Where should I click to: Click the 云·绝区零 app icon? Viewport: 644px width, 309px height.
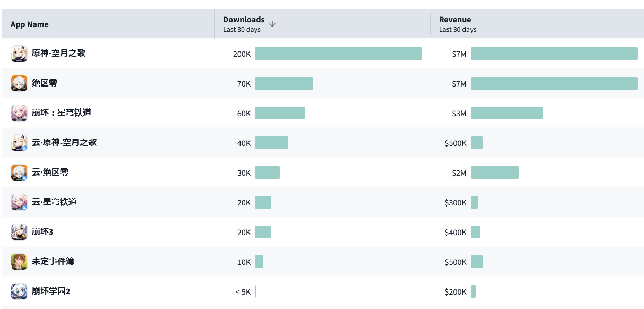click(19, 173)
